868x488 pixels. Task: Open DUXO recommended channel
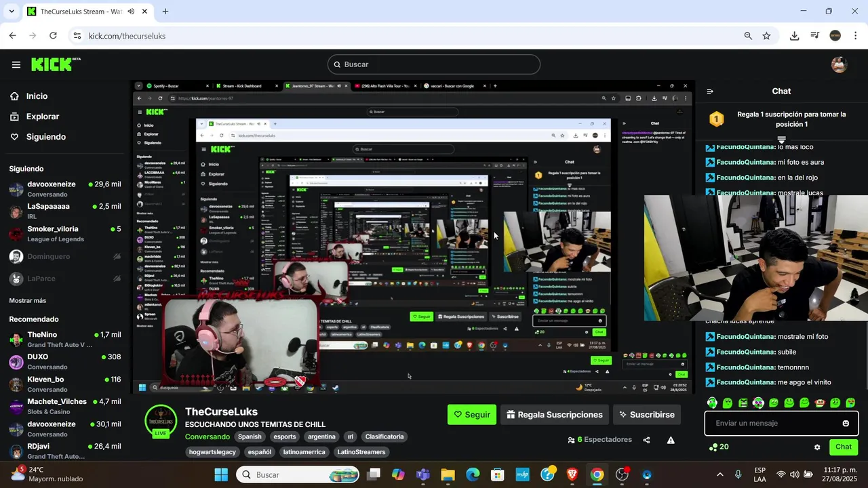[65, 362]
